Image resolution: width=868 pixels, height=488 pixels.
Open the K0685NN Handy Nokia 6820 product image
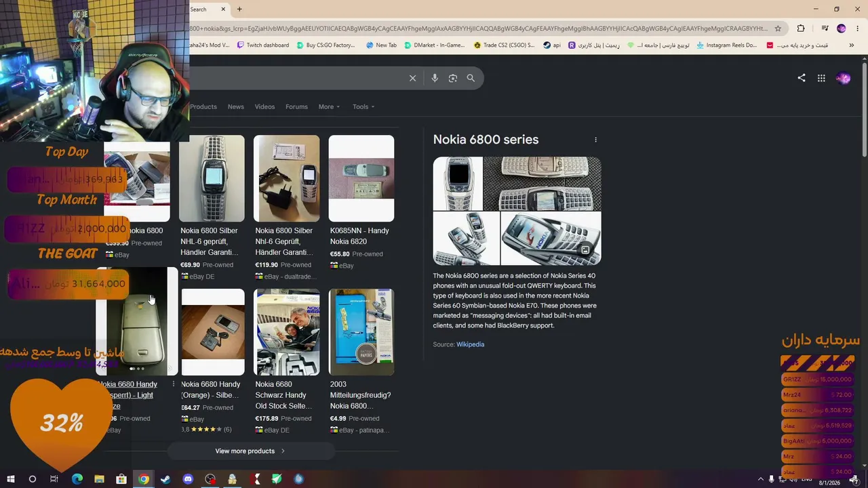tap(361, 178)
